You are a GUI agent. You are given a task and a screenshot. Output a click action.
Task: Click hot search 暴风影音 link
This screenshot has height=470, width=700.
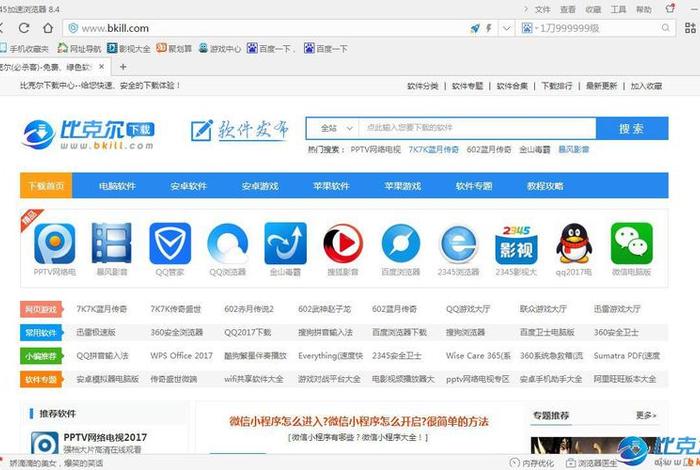coord(573,150)
